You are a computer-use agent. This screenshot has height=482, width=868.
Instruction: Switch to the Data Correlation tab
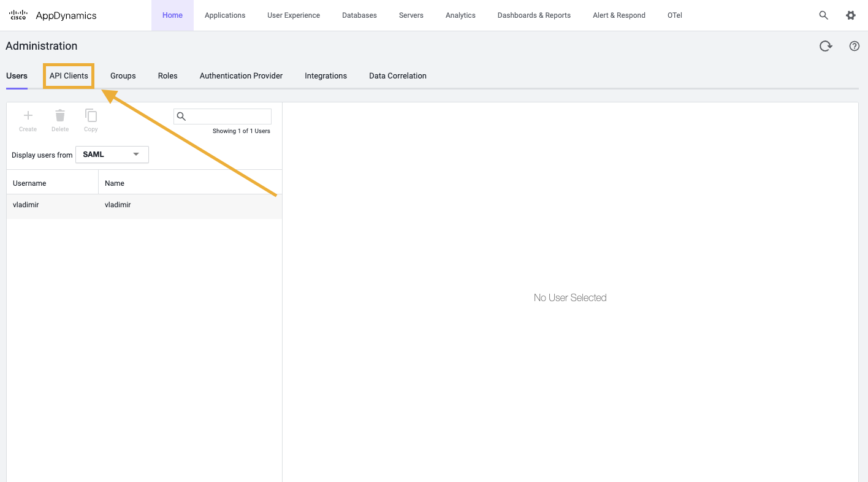click(x=398, y=76)
